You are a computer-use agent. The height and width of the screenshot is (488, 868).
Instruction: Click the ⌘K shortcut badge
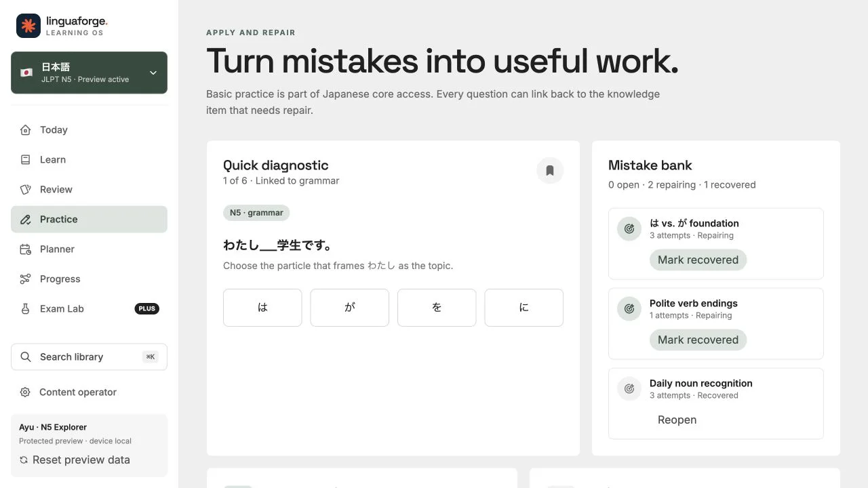150,357
